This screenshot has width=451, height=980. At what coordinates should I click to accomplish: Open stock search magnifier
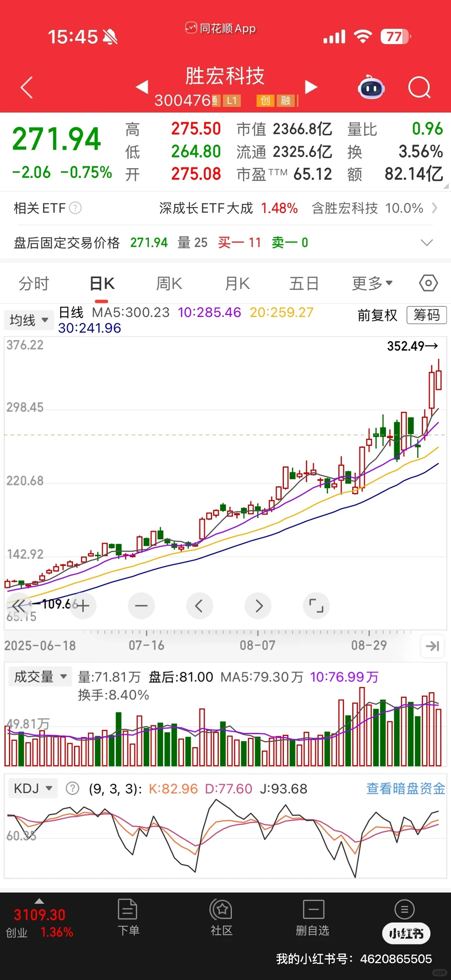419,87
